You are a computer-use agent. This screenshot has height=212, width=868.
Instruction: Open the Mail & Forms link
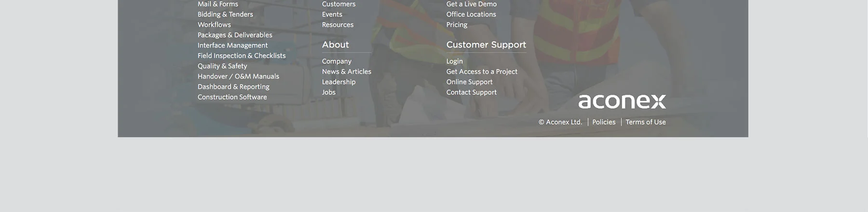(217, 4)
